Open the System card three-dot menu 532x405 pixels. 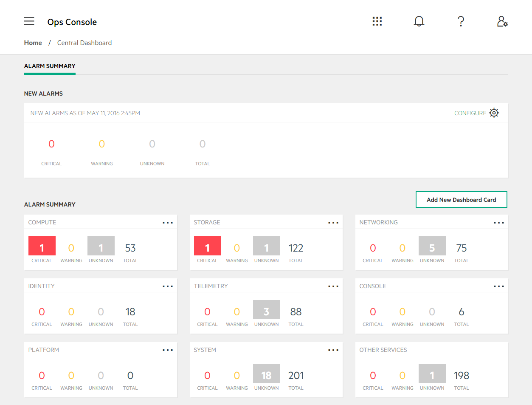333,350
